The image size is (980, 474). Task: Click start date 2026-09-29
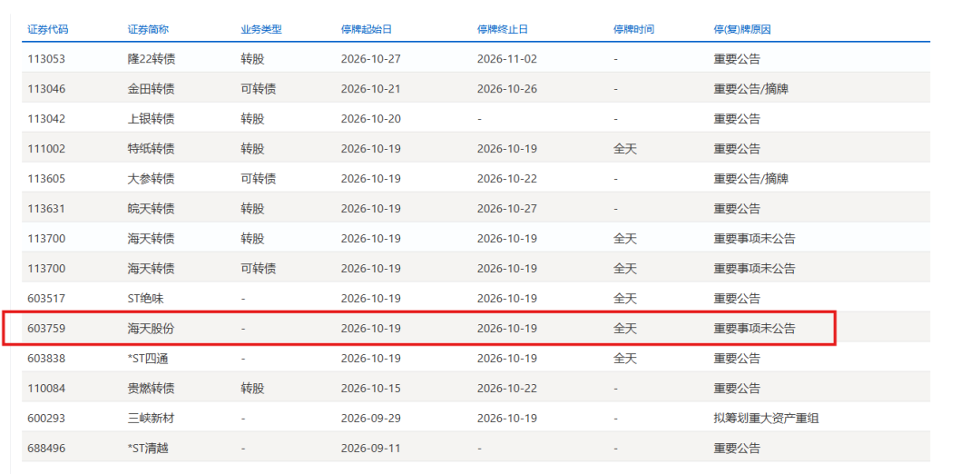pyautogui.click(x=370, y=419)
